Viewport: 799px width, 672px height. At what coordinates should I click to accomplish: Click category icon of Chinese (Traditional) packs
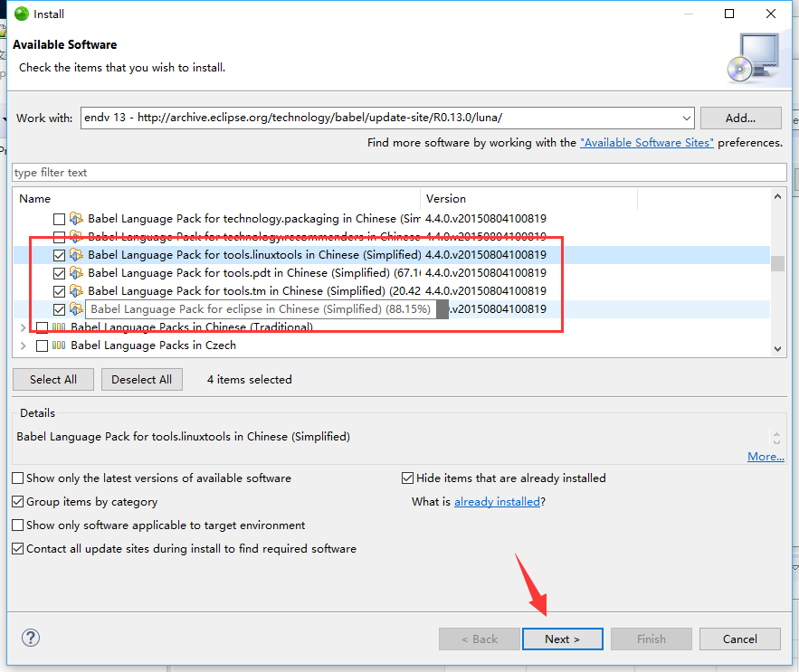coord(59,327)
